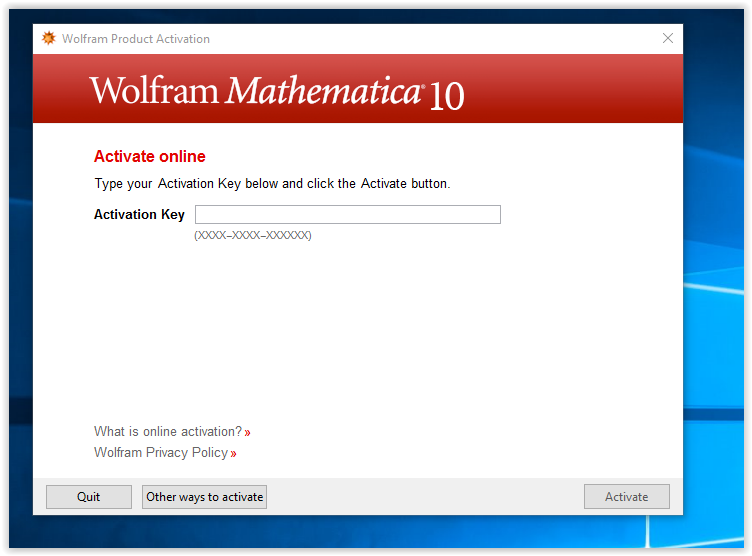Click the Wolfram spikey icon in title bar

[x=48, y=39]
